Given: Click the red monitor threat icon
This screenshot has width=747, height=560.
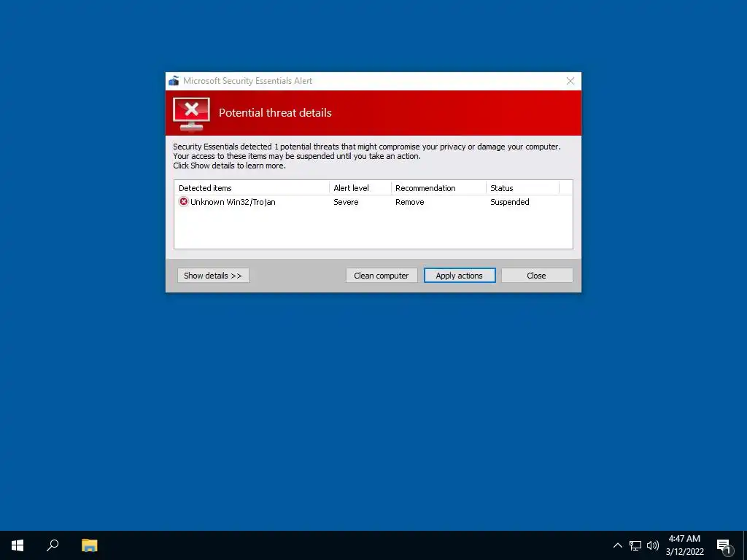Looking at the screenshot, I should click(x=191, y=114).
